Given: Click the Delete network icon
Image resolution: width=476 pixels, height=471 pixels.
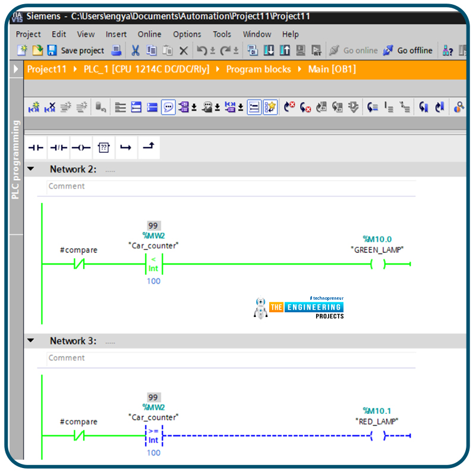Looking at the screenshot, I should tap(50, 107).
